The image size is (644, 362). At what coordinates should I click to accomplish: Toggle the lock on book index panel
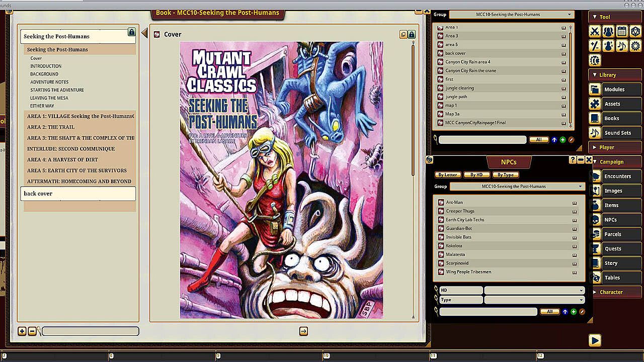click(x=132, y=32)
